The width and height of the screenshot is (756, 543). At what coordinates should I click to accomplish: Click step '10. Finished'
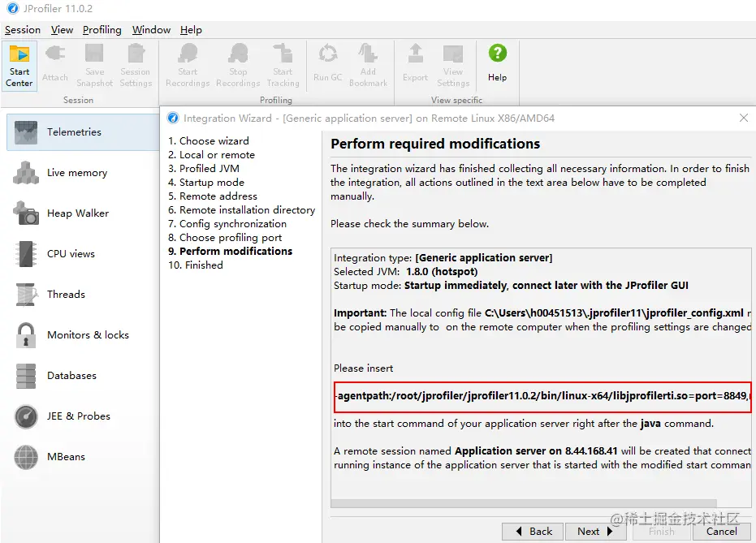[x=196, y=265]
